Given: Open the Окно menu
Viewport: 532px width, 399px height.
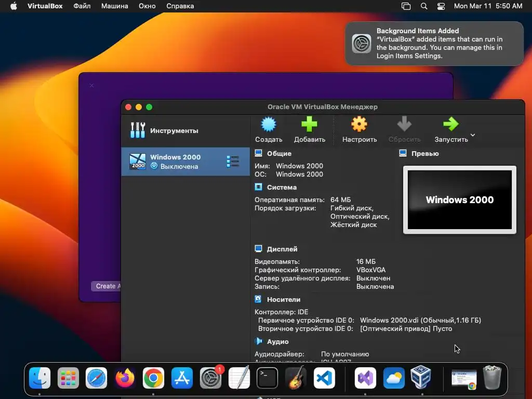Looking at the screenshot, I should pyautogui.click(x=147, y=6).
